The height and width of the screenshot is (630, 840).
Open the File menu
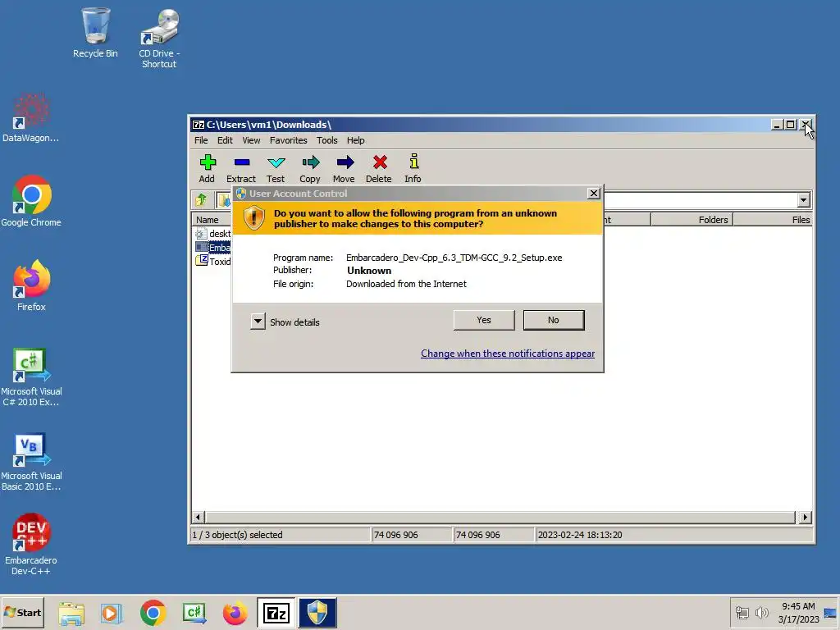201,140
